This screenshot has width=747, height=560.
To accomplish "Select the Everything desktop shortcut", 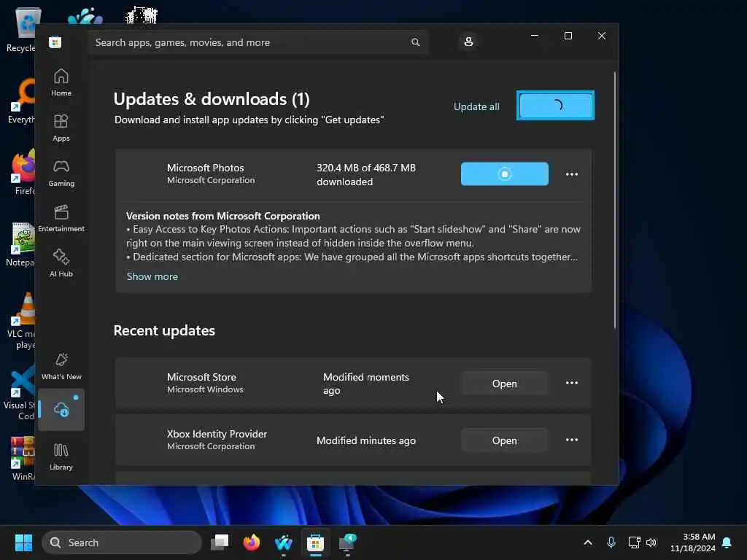I will [x=21, y=101].
